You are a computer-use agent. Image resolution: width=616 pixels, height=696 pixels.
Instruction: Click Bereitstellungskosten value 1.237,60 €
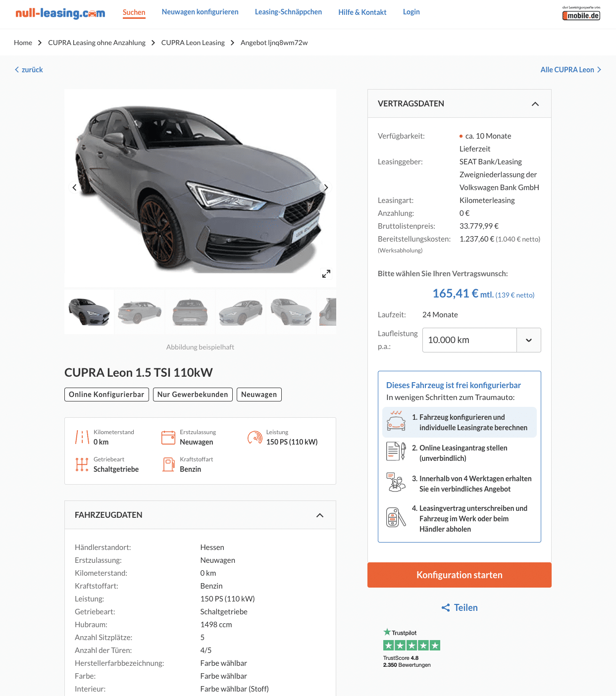(477, 239)
